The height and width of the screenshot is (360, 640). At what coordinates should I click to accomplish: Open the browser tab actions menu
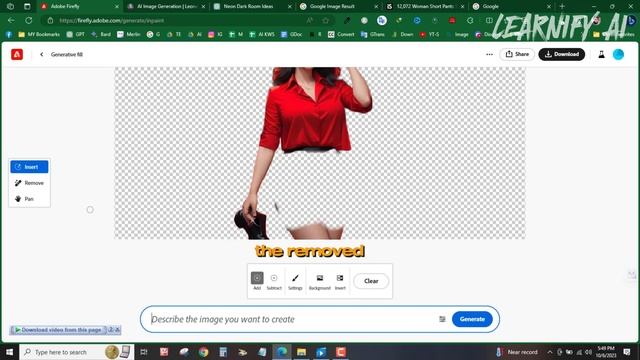pyautogui.click(x=27, y=7)
